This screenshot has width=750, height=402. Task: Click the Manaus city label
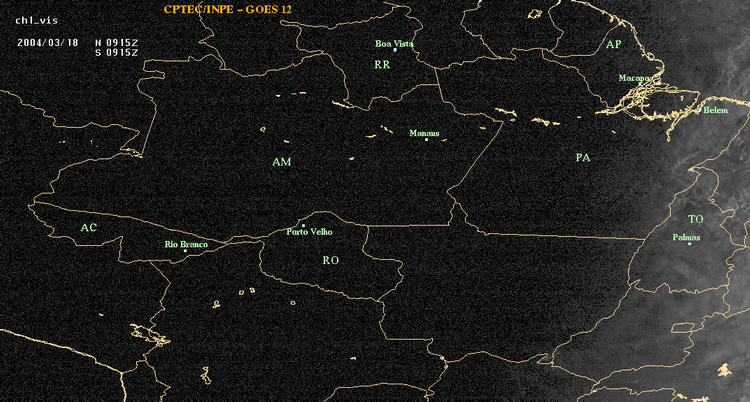click(x=424, y=133)
